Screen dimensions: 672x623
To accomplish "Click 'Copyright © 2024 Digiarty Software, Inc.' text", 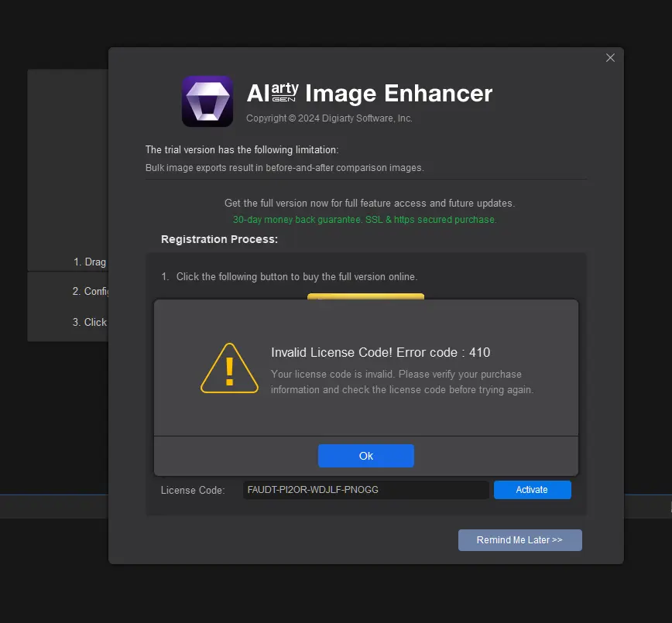I will tap(329, 118).
